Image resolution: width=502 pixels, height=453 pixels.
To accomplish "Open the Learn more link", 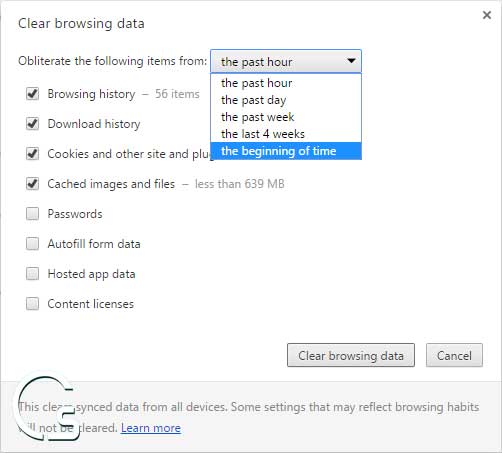I will pyautogui.click(x=151, y=428).
